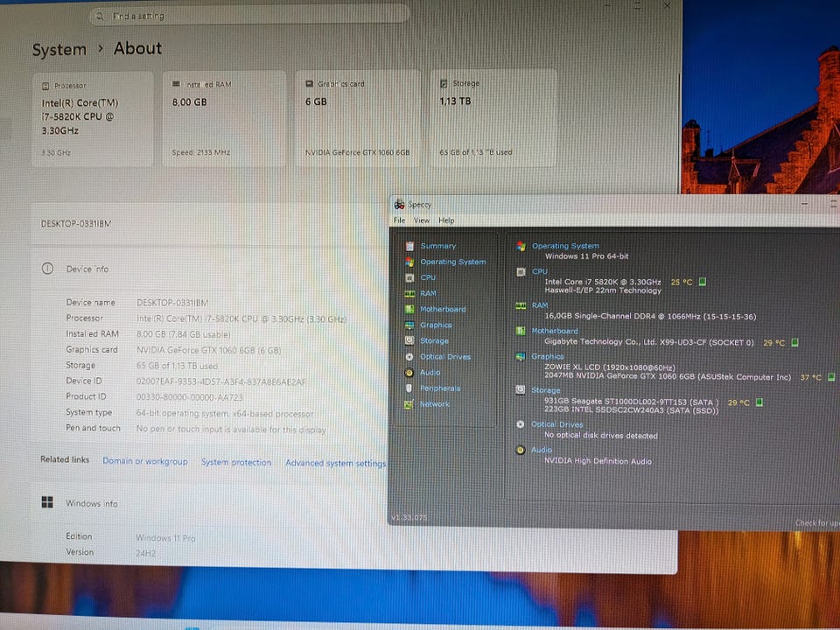Open Peripherals in Speccy navigation list
This screenshot has width=840, height=630.
[440, 388]
